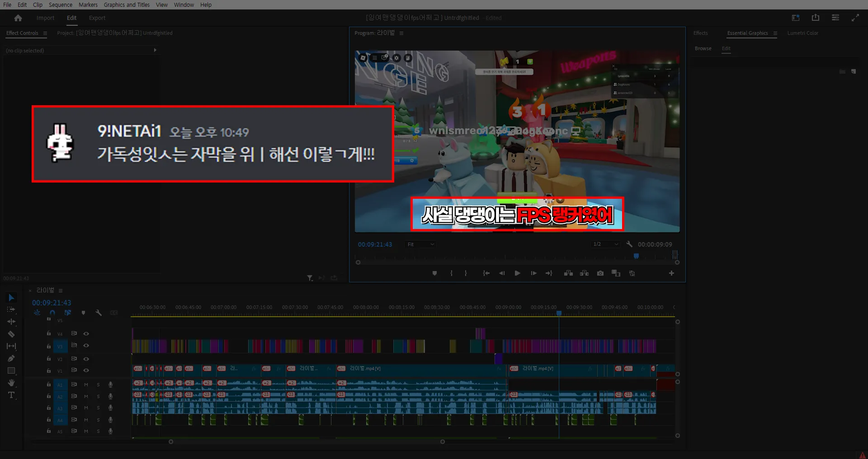Add marker in Program monitor
This screenshot has width=868, height=459.
click(x=434, y=273)
